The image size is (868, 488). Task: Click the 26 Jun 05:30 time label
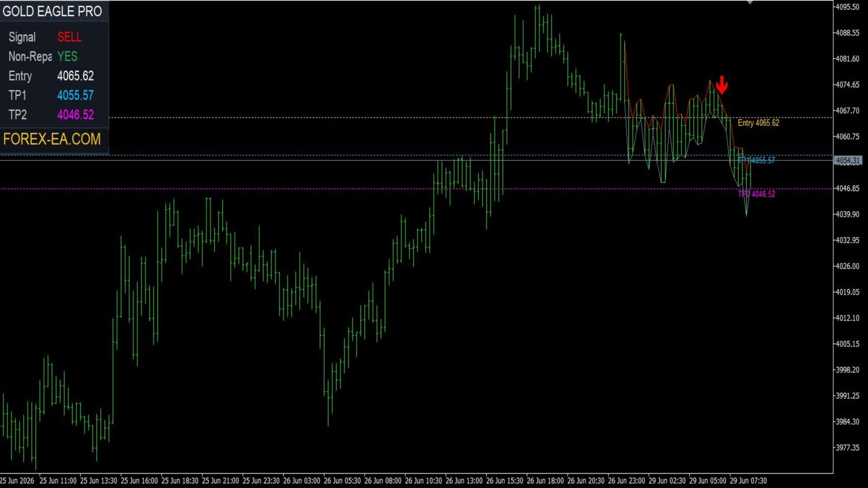(x=342, y=480)
